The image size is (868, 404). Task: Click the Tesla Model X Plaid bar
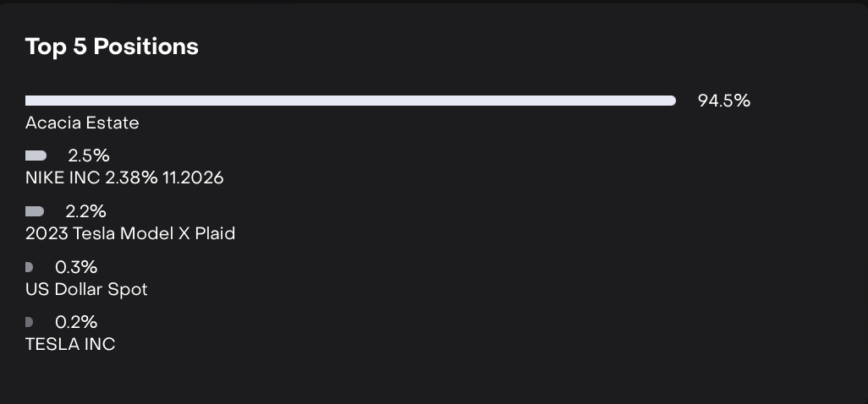[35, 211]
